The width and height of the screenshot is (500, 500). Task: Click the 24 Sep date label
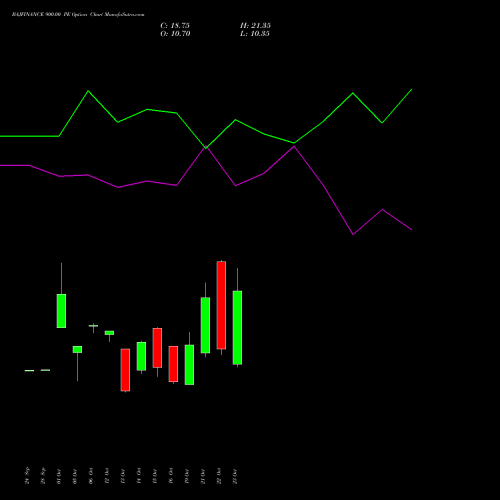pyautogui.click(x=27, y=476)
